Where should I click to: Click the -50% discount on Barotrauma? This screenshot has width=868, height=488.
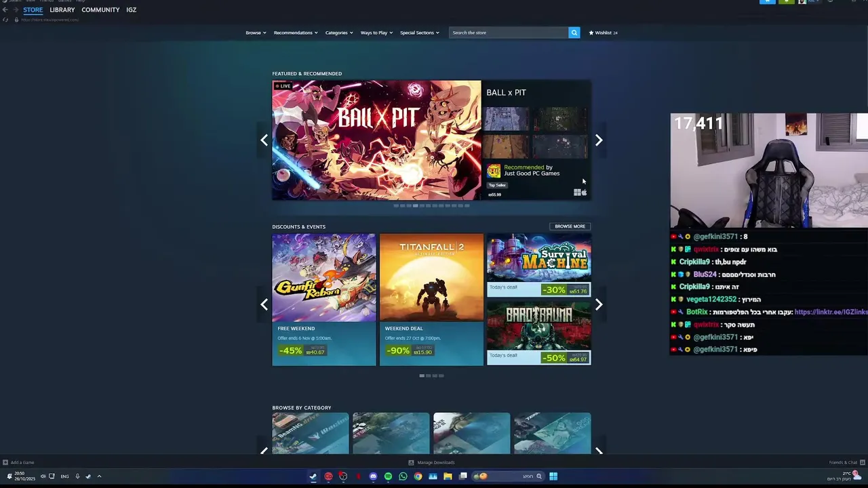point(554,358)
